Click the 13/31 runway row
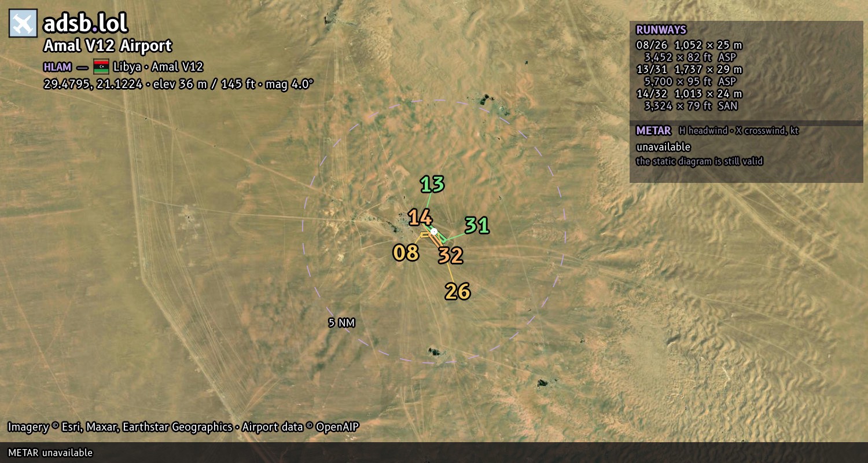868x463 pixels. 689,69
